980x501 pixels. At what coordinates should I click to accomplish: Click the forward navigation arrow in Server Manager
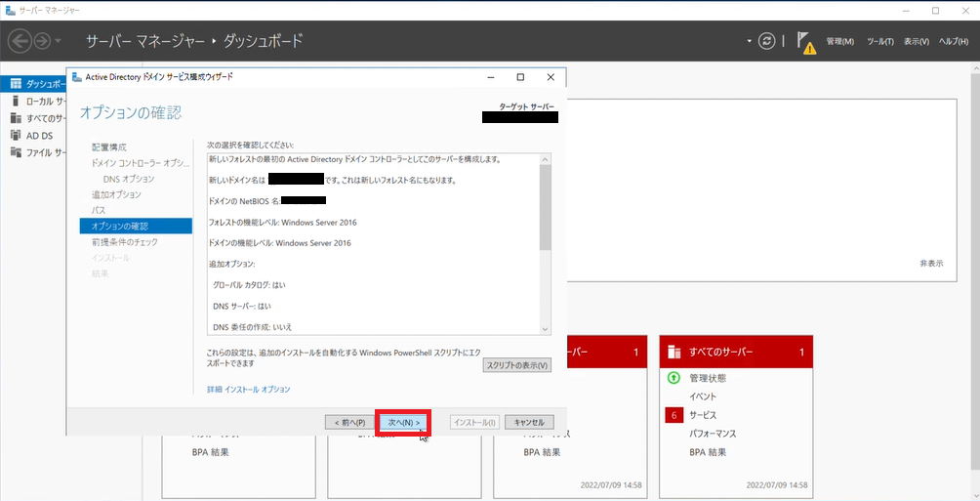(x=42, y=41)
